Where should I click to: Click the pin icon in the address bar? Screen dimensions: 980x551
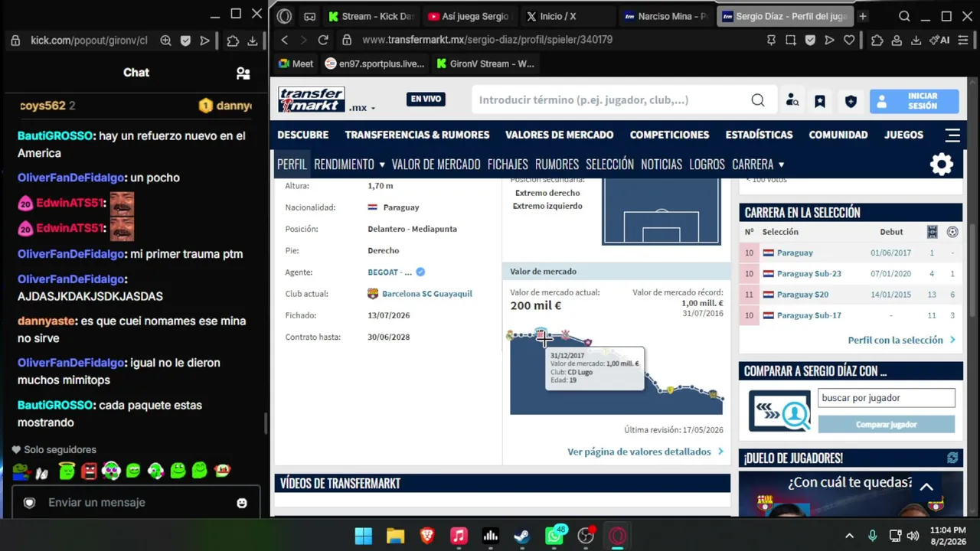771,40
